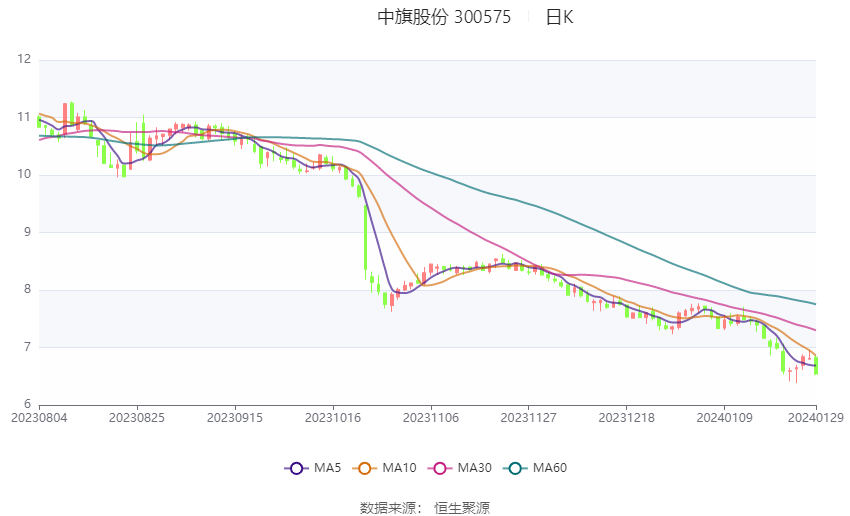Pick the 20240129 end date axis label
The height and width of the screenshot is (516, 850).
[x=815, y=417]
